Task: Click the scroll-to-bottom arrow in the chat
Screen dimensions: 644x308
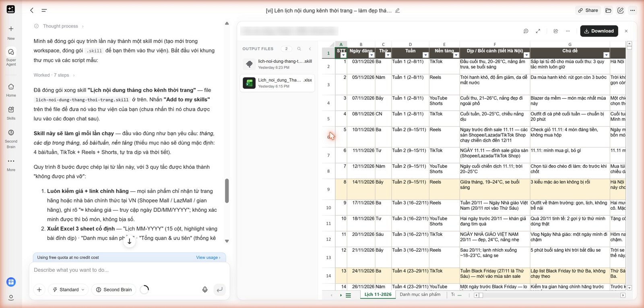Action: click(x=129, y=242)
